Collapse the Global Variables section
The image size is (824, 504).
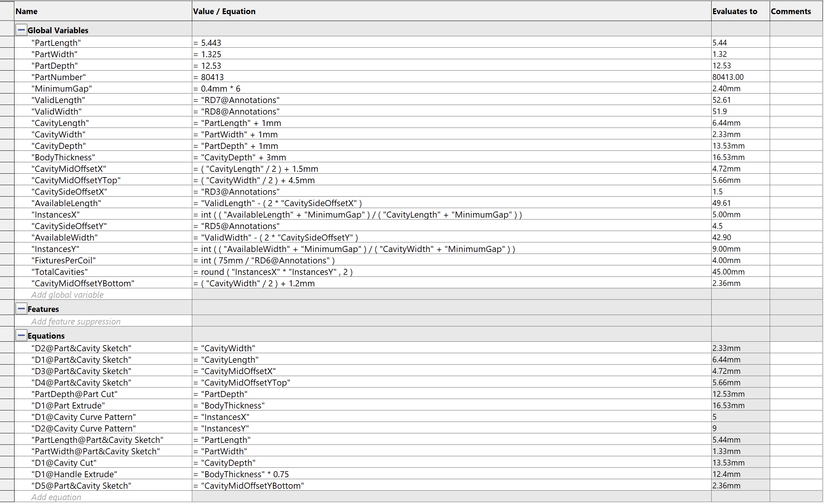pyautogui.click(x=21, y=30)
